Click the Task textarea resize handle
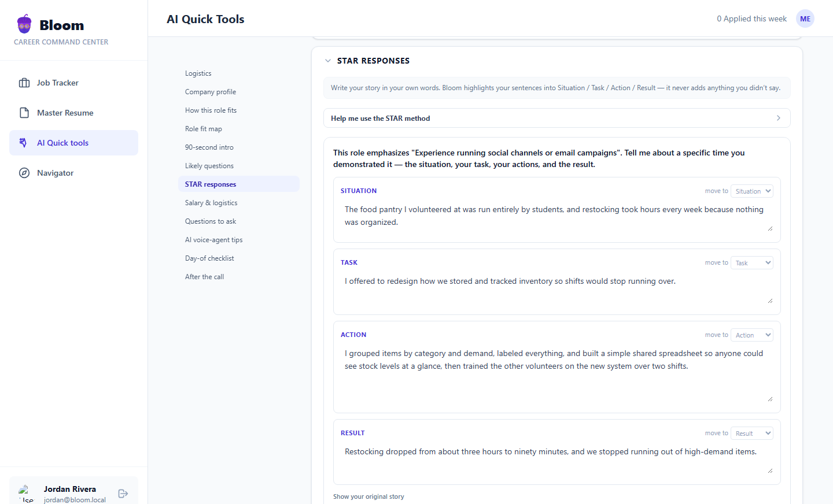 coord(770,301)
